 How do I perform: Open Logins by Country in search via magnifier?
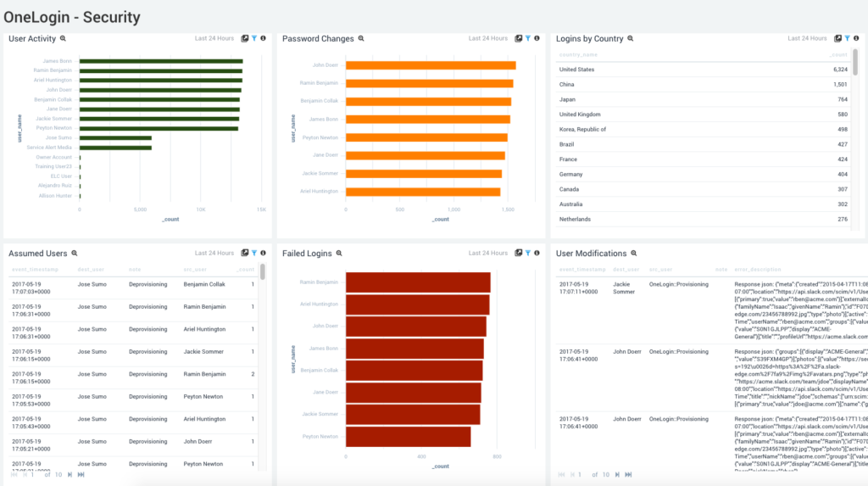click(631, 39)
